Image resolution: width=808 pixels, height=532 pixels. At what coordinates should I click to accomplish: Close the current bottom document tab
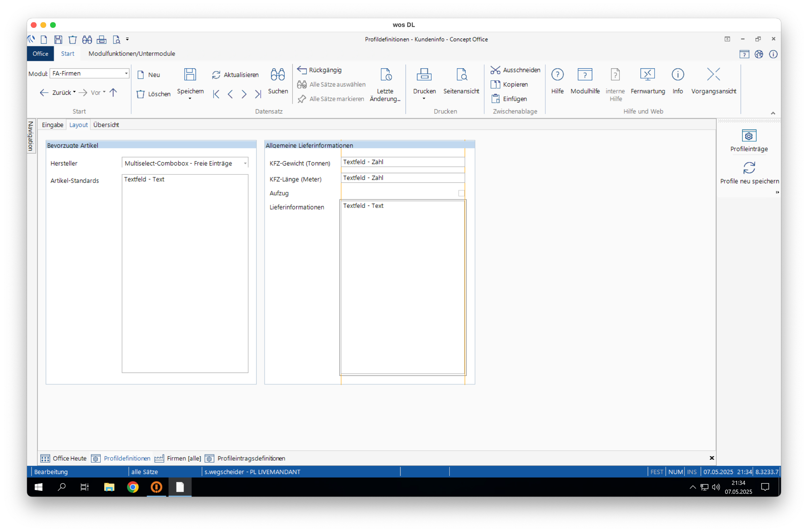coord(712,458)
